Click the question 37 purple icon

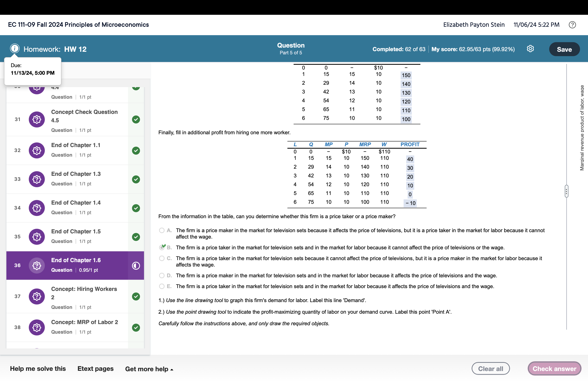click(x=37, y=296)
